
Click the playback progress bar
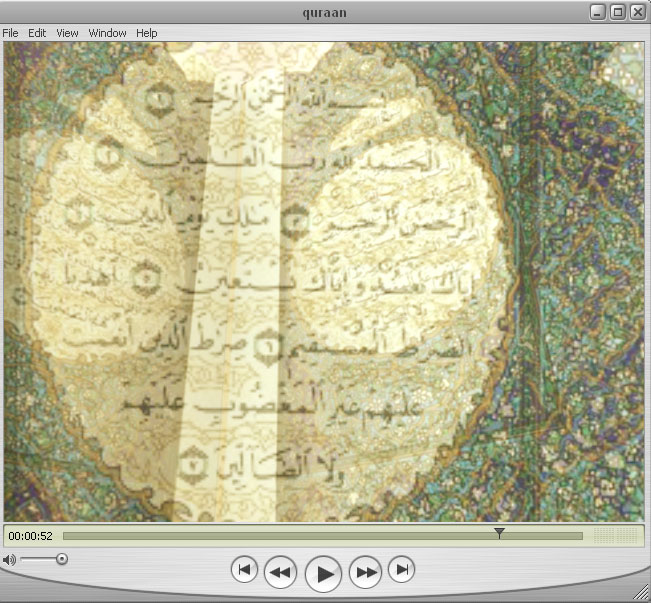coord(323,536)
